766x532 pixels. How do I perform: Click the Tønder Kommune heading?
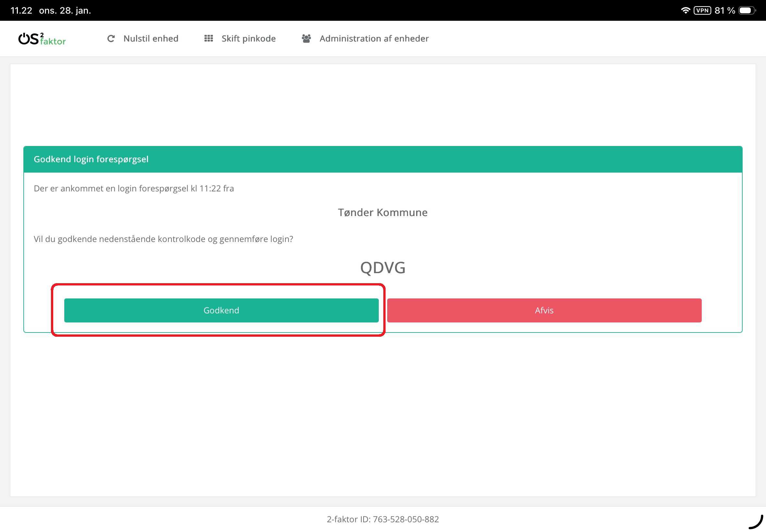[x=383, y=212]
